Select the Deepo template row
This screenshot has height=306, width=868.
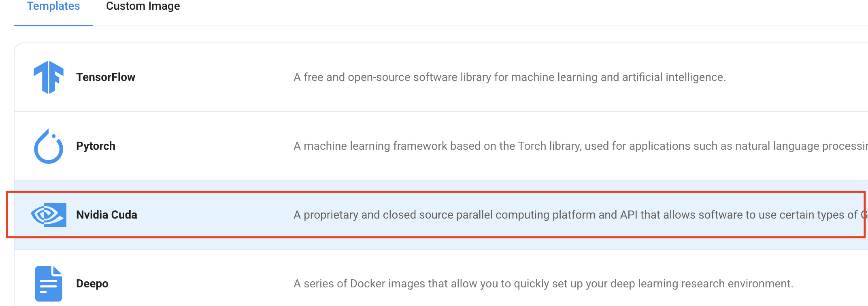(441, 278)
